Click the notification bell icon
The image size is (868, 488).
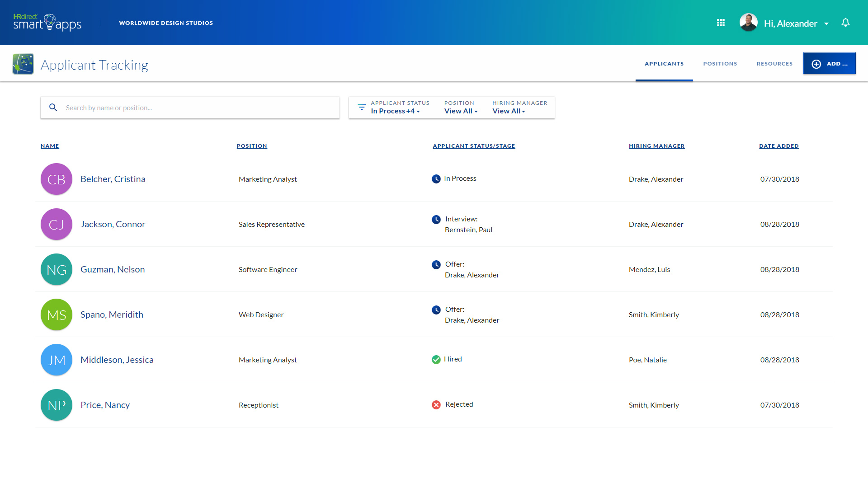pos(846,22)
